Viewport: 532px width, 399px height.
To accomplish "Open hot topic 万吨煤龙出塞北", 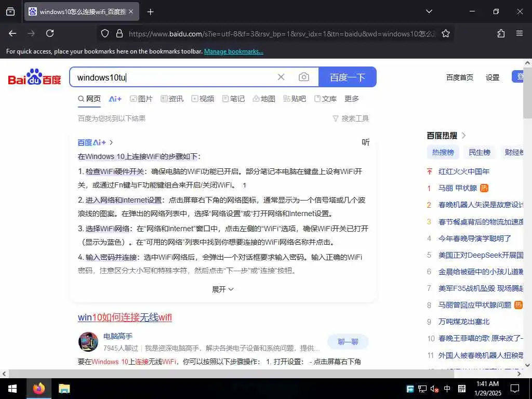I will (464, 321).
